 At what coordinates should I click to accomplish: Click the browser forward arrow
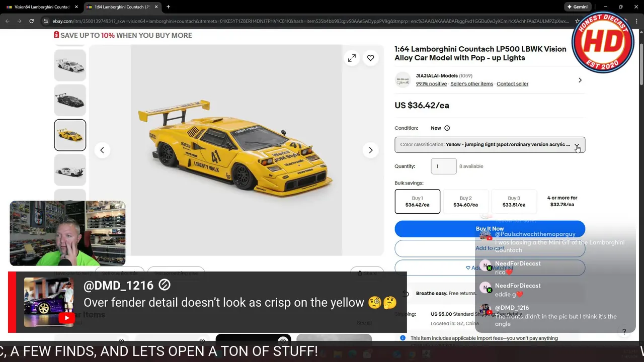tap(19, 21)
